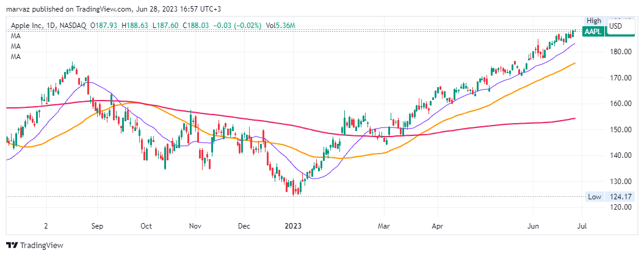Viewport: 644px width, 256px height.
Task: Click the 130.00 price axis label
Action: click(x=620, y=182)
